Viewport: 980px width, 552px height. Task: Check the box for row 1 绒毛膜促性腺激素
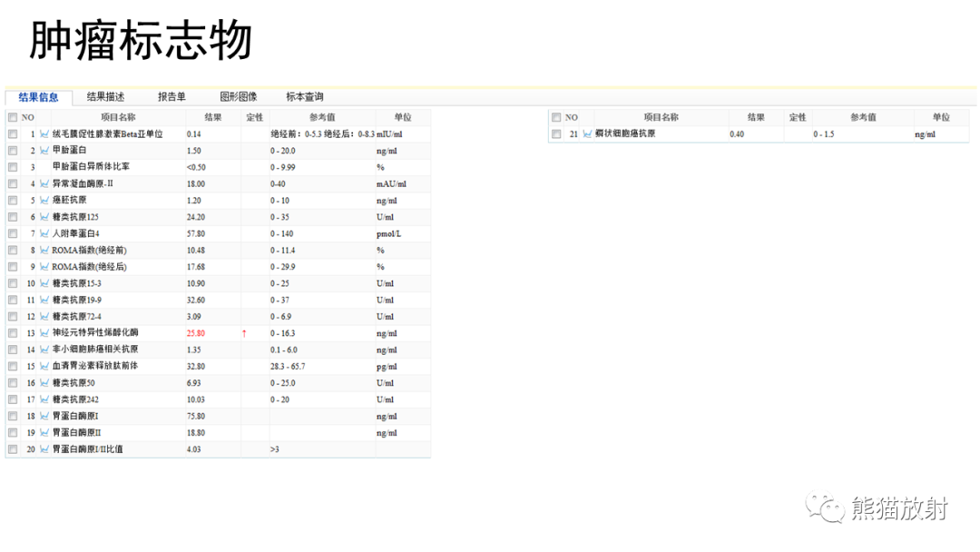coord(13,134)
